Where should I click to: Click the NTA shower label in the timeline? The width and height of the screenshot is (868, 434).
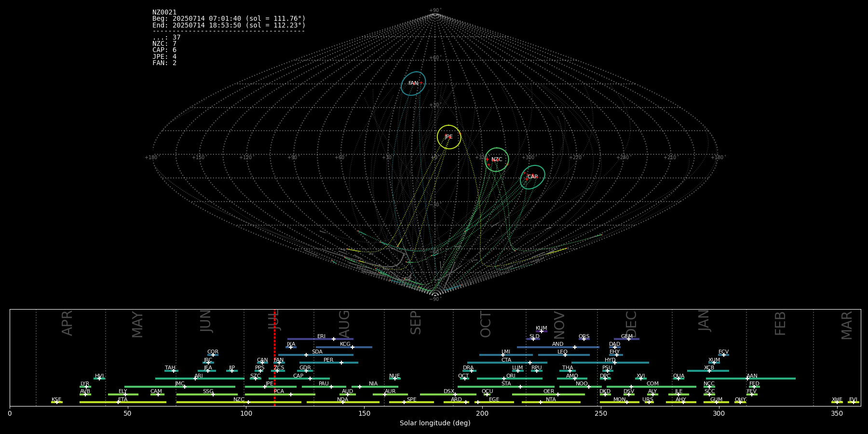[x=551, y=400]
